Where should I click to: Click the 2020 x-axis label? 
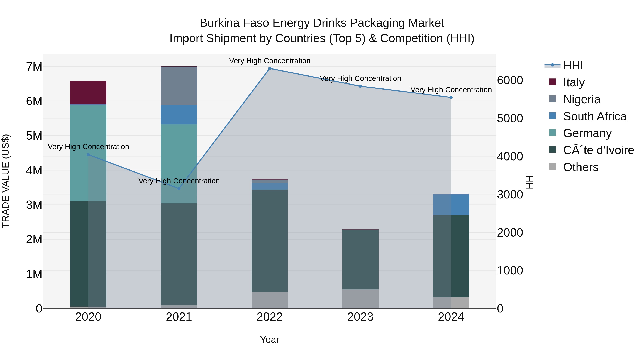click(88, 317)
